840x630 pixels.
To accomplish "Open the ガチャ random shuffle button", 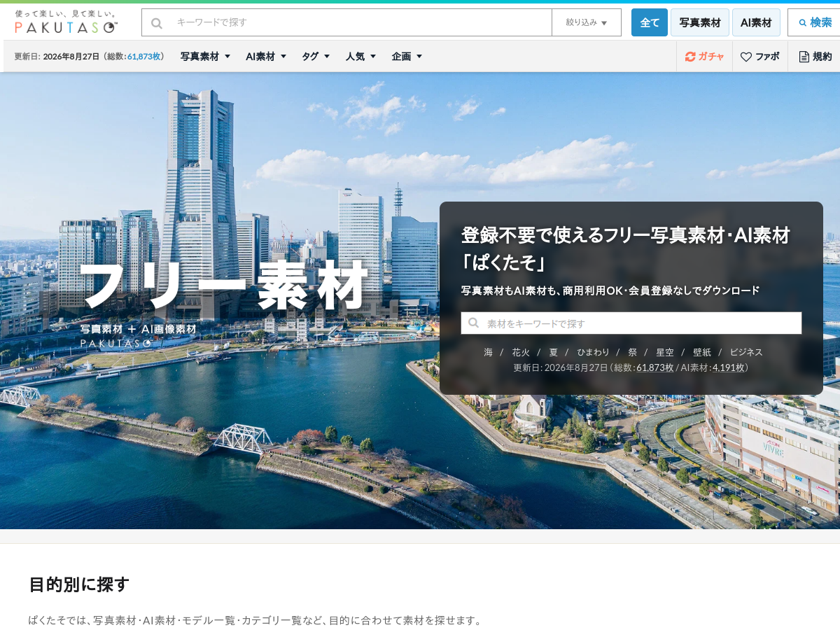I will [x=704, y=57].
